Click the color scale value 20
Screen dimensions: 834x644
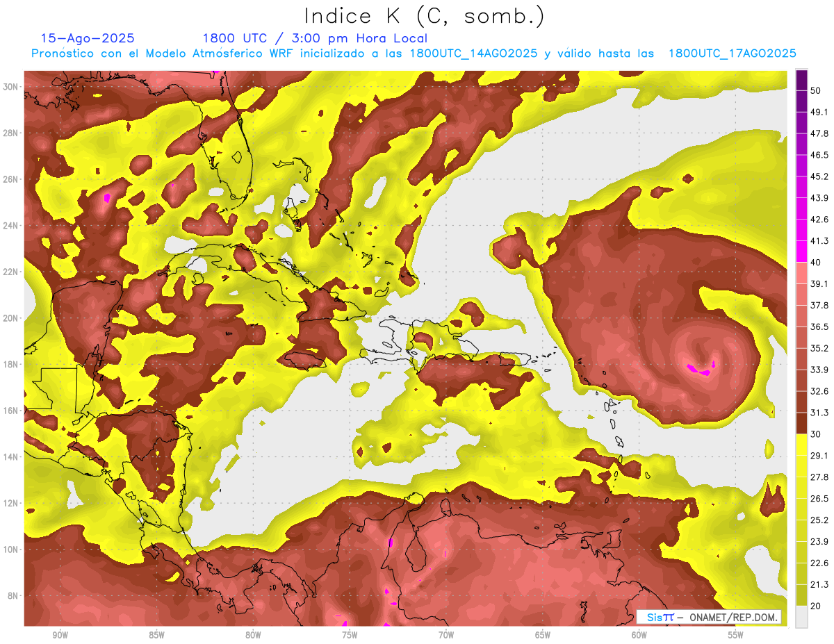pyautogui.click(x=816, y=606)
